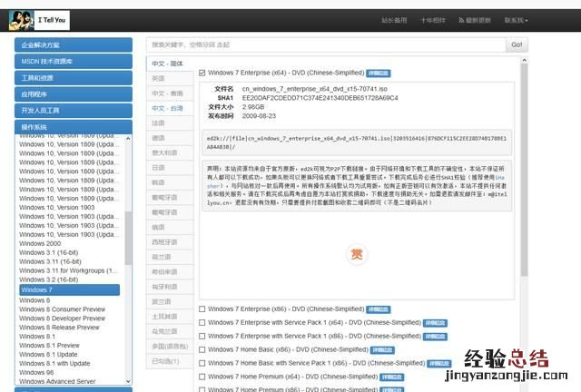Show details badge for Windows 7 Enterprise (x64)
This screenshot has width=581, height=392.
tap(379, 72)
